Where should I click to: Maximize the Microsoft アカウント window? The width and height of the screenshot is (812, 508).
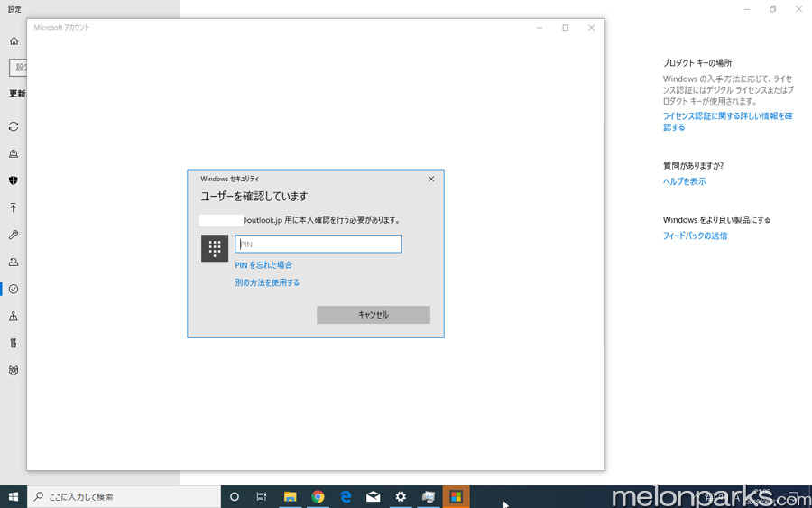click(x=566, y=28)
